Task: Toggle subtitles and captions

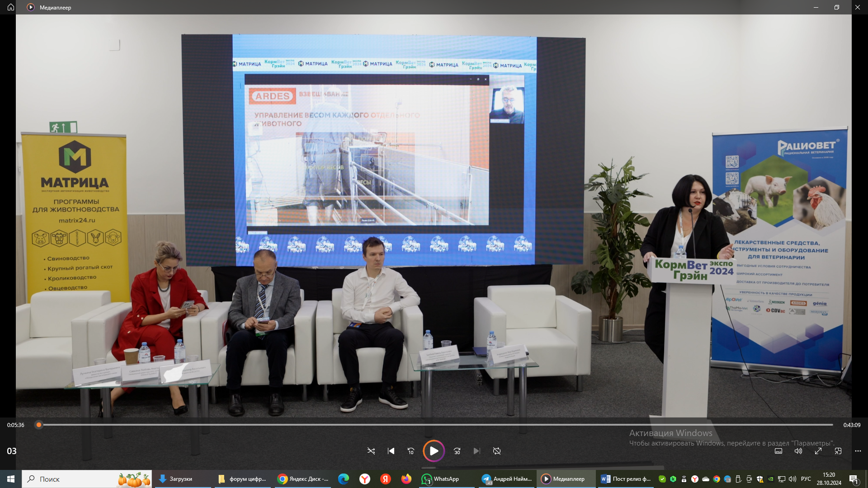Action: (x=778, y=451)
